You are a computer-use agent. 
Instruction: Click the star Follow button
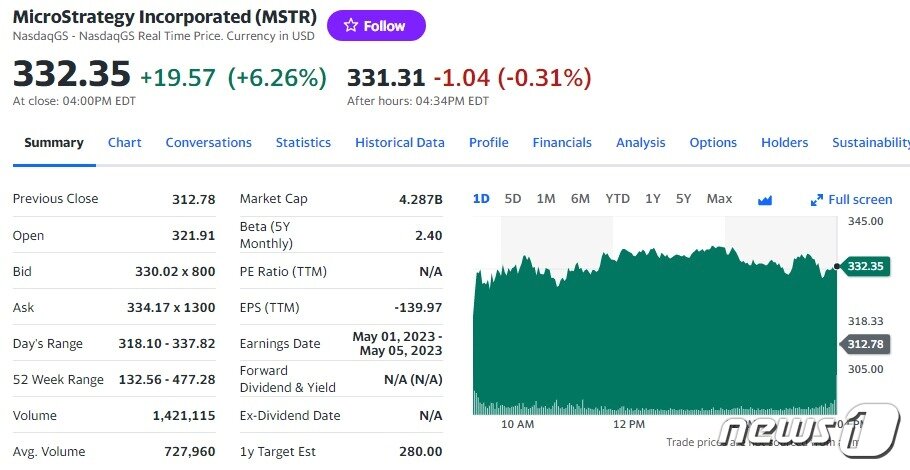tap(376, 26)
